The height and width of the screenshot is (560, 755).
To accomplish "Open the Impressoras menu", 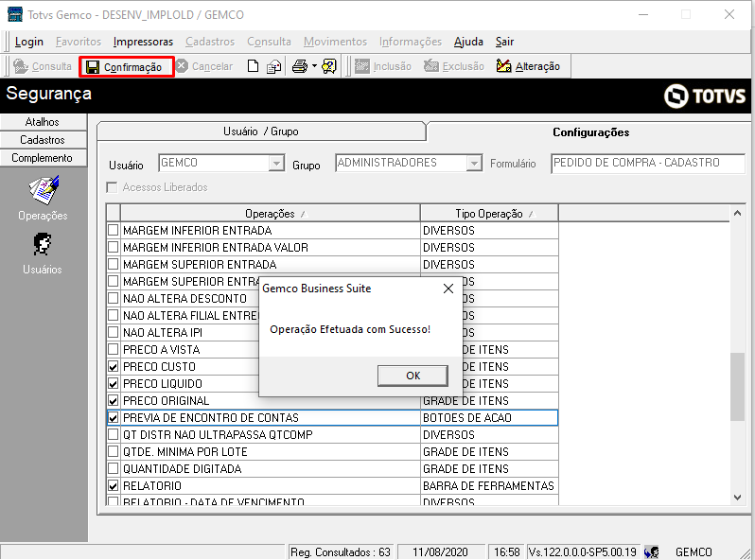I will click(x=143, y=42).
